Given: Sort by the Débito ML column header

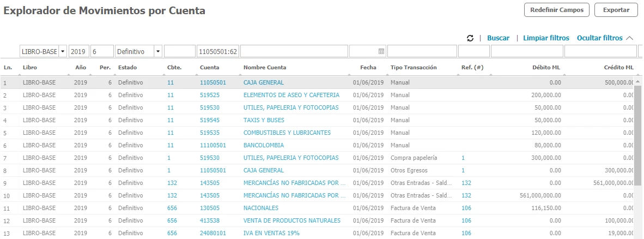Looking at the screenshot, I should (x=546, y=68).
